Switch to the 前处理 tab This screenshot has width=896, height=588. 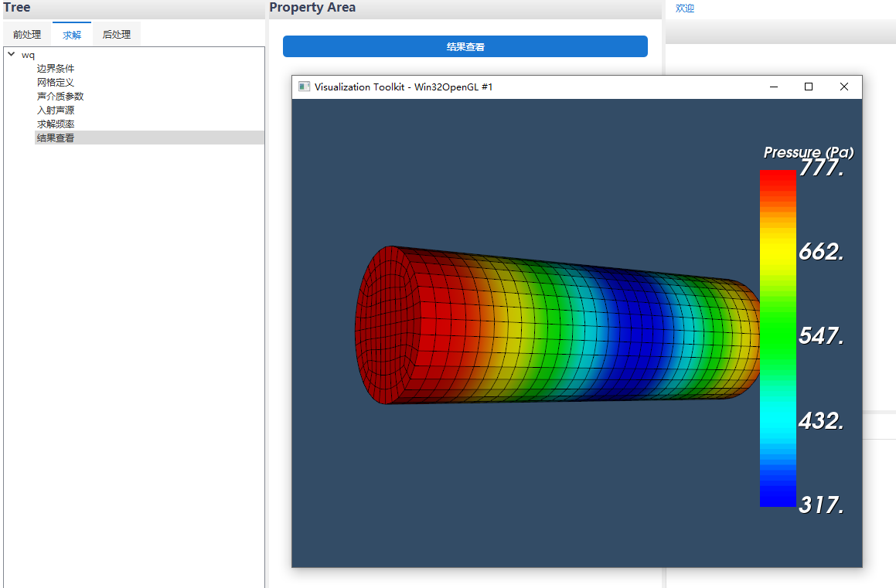(x=27, y=35)
